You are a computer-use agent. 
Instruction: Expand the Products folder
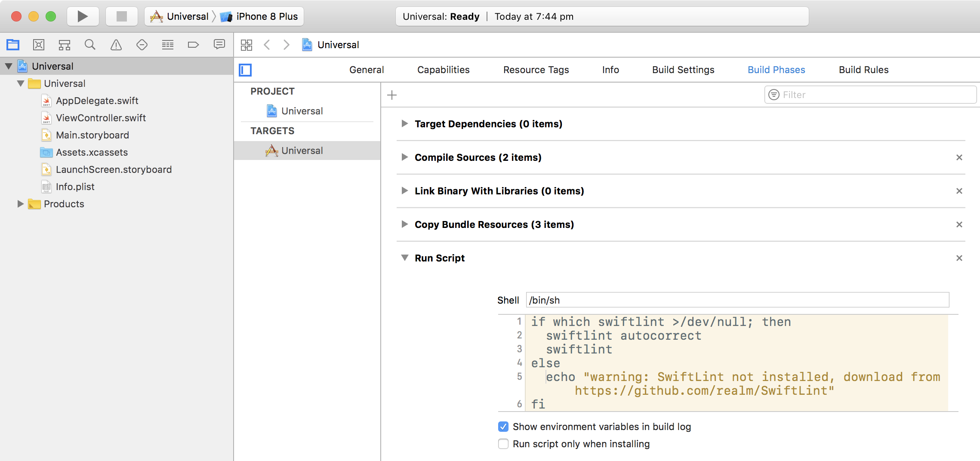pos(20,204)
